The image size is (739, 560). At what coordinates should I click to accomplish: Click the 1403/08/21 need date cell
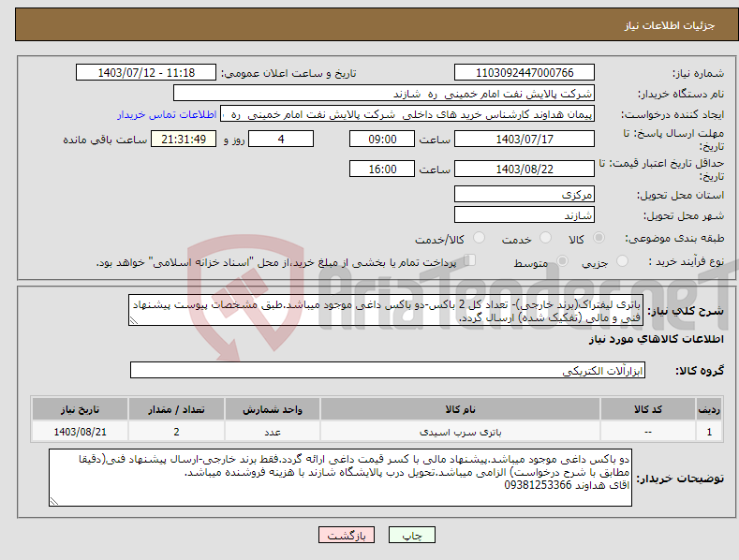(80, 432)
